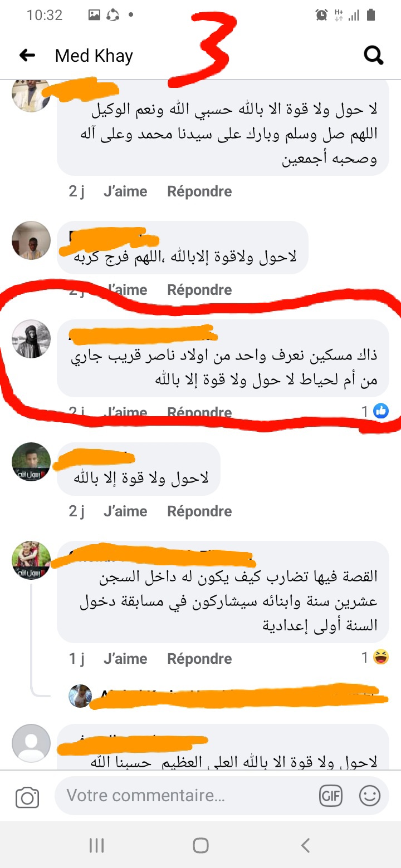
Task: Open the emoji smiley picker
Action: pos(370,796)
